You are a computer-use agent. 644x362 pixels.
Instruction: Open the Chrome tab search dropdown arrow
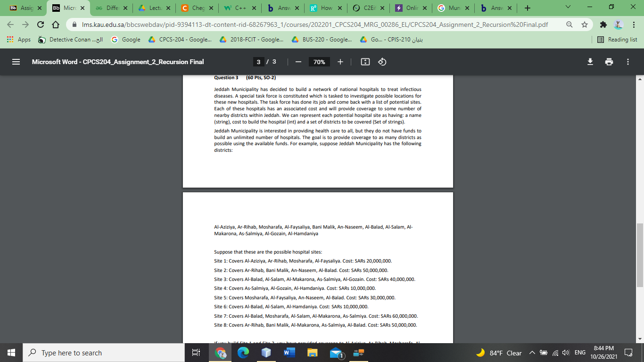(568, 7)
